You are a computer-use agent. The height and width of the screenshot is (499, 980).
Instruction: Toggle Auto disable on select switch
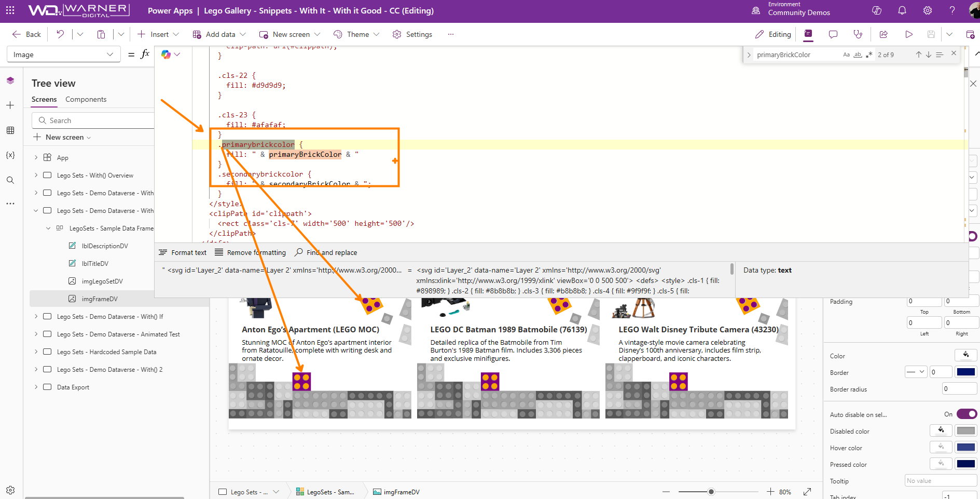tap(967, 414)
